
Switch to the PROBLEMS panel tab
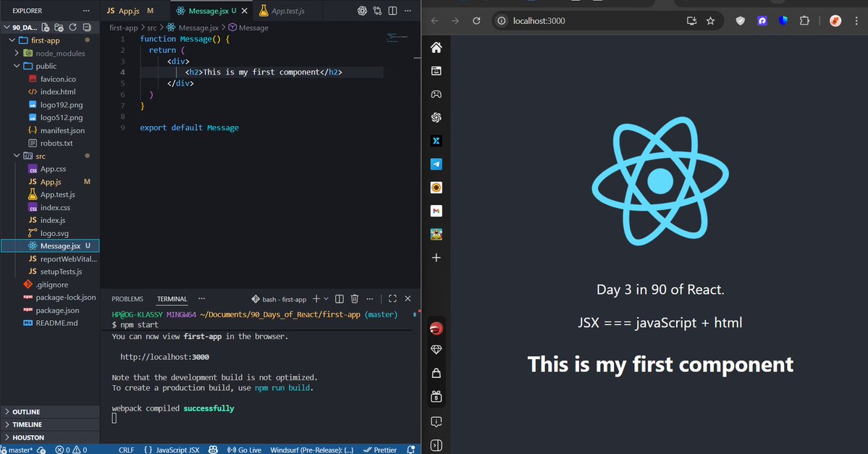(127, 299)
